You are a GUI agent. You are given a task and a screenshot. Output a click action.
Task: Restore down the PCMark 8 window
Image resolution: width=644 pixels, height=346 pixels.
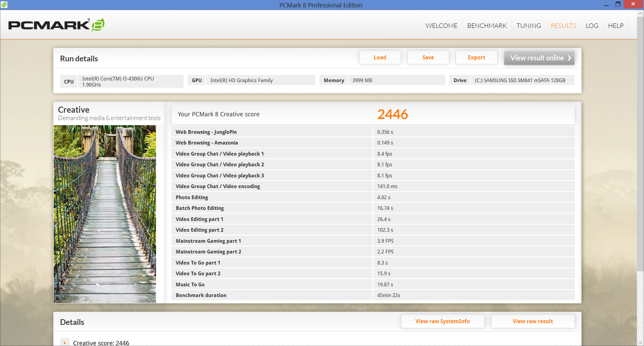pos(618,4)
